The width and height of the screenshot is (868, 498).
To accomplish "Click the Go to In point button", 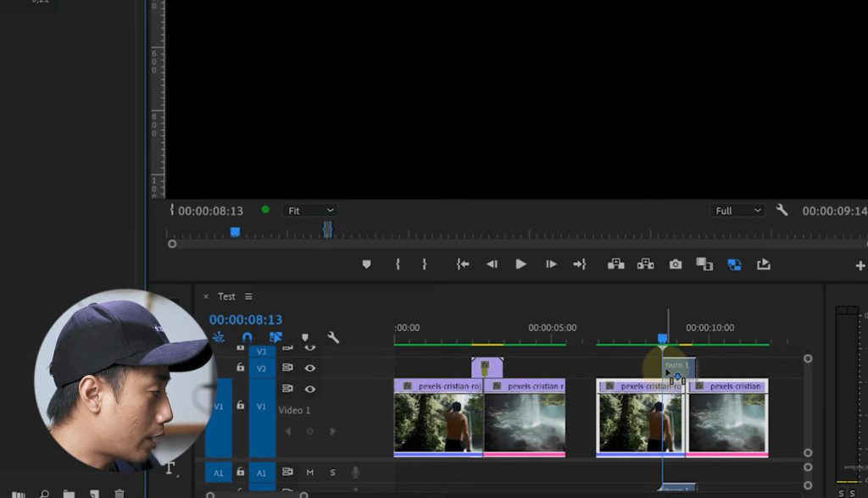I will coord(463,264).
